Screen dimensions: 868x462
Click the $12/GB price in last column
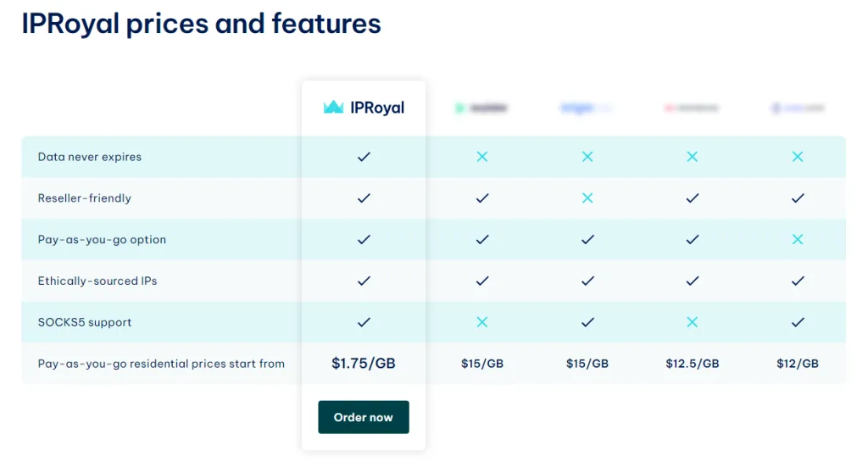798,364
